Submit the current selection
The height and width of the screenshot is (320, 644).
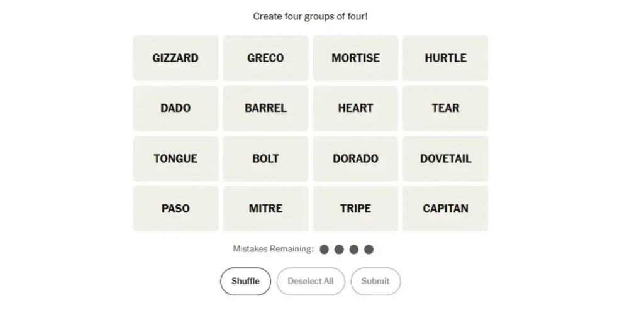point(375,281)
